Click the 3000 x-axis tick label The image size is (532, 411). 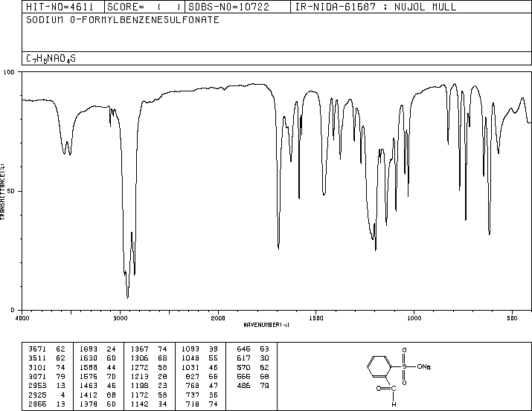[120, 318]
